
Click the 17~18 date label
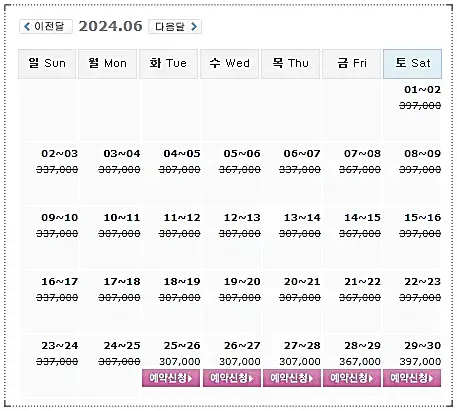point(122,282)
